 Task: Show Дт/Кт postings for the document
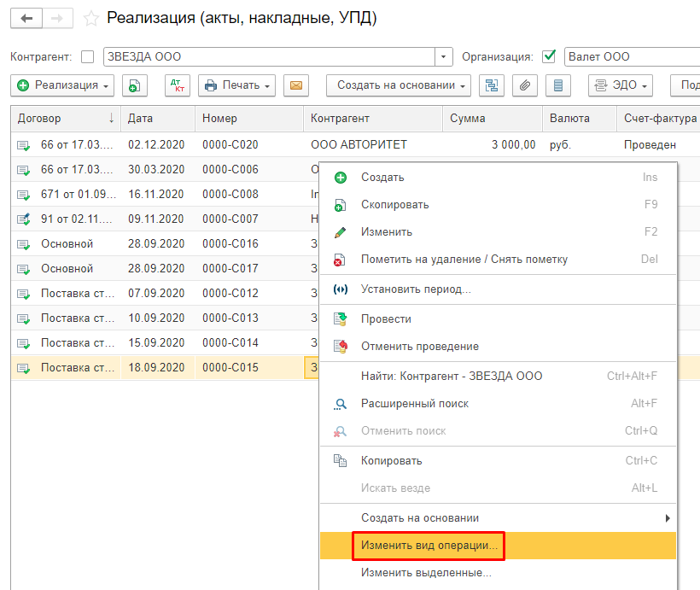click(x=177, y=85)
